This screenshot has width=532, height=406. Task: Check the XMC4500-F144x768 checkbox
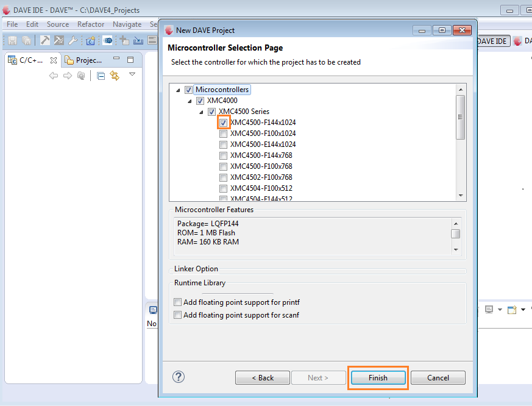pyautogui.click(x=223, y=155)
